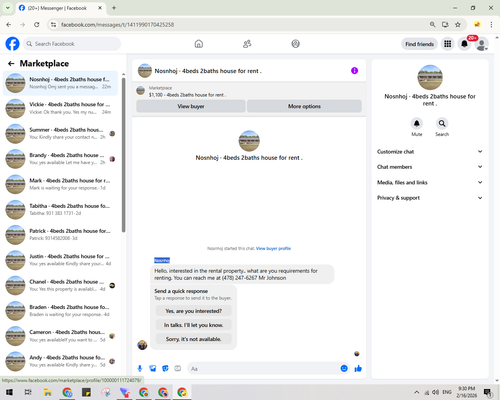The height and width of the screenshot is (400, 500).
Task: Click the listing thumbnail in the Marketplace banner
Action: pos(141,90)
